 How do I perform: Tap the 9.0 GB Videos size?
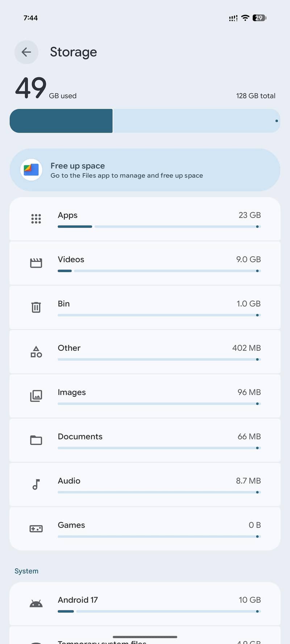pyautogui.click(x=249, y=259)
